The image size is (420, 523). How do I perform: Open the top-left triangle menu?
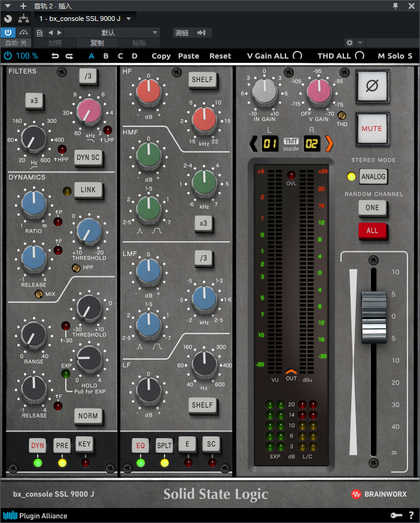tap(8, 6)
